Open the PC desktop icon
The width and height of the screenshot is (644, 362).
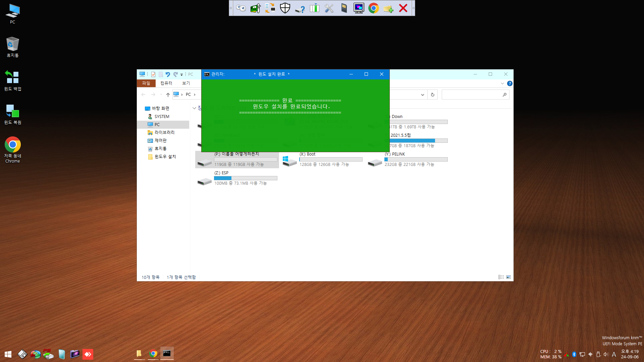coord(12,14)
